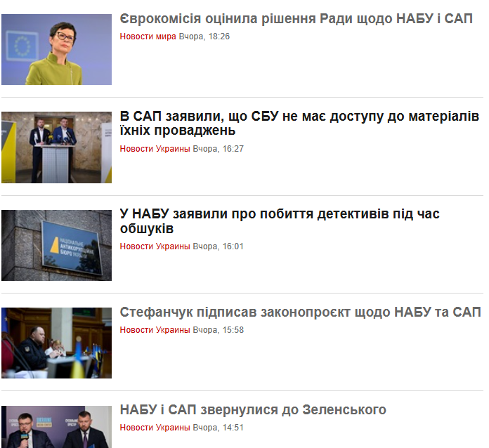
Task: Click thumbnail of two men at podium
Action: 56,147
